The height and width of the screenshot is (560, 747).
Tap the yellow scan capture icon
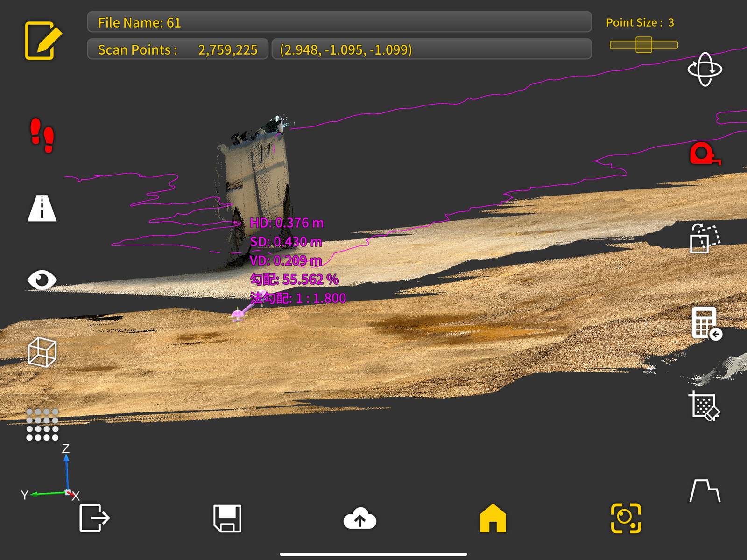point(626,518)
